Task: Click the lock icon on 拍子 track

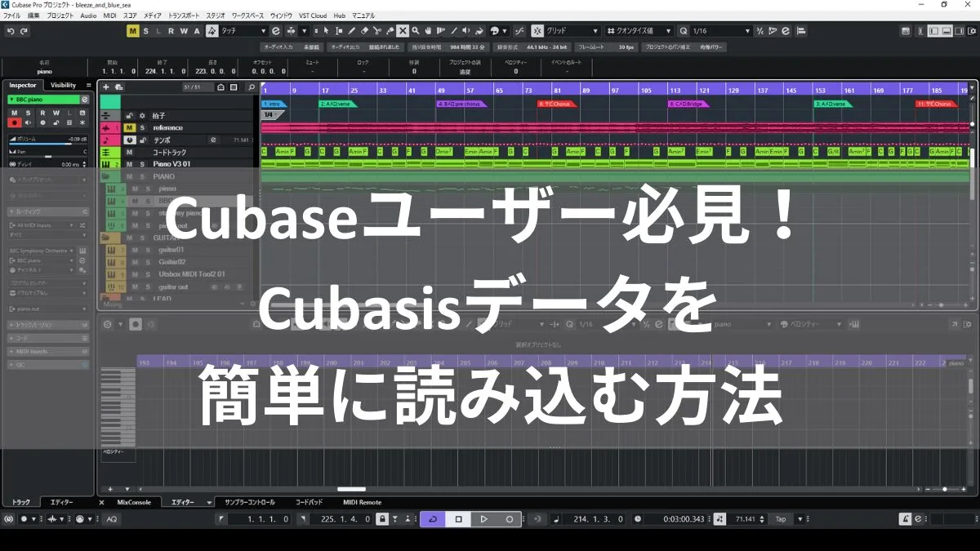Action: point(129,116)
